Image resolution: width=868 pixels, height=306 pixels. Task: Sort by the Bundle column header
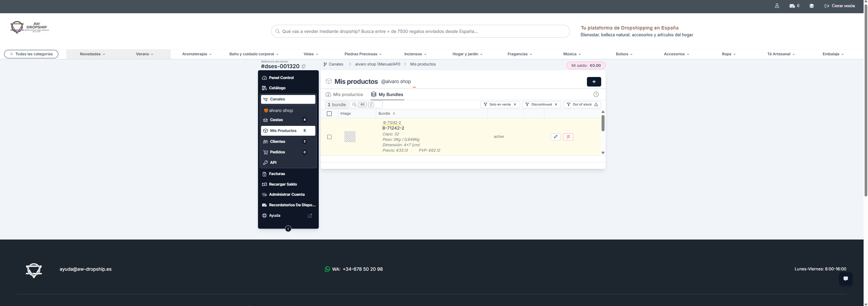387,114
